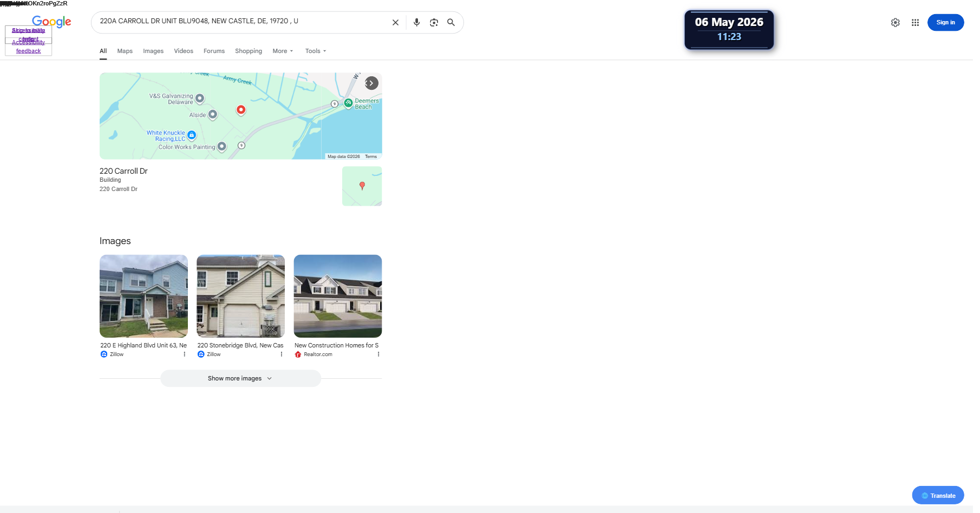980x513 pixels.
Task: Switch to the Forums tab
Action: (x=214, y=51)
